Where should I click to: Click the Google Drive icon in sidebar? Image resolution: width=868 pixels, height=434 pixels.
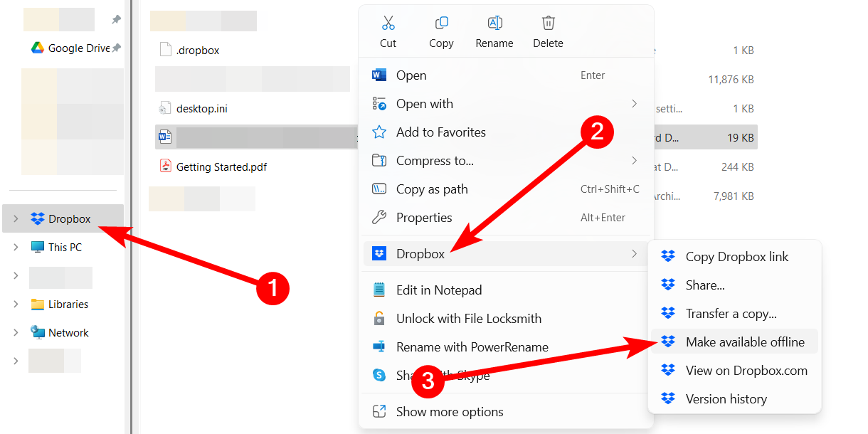click(x=38, y=48)
